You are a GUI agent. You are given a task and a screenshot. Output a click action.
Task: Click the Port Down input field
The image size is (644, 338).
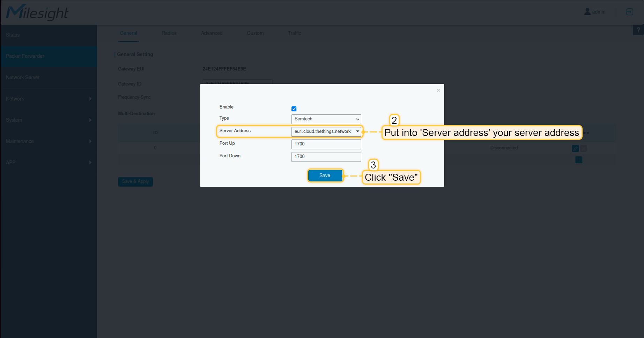click(x=326, y=157)
